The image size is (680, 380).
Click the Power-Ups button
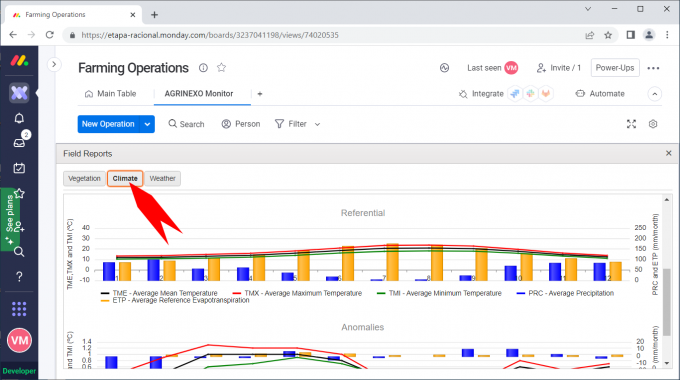point(615,68)
